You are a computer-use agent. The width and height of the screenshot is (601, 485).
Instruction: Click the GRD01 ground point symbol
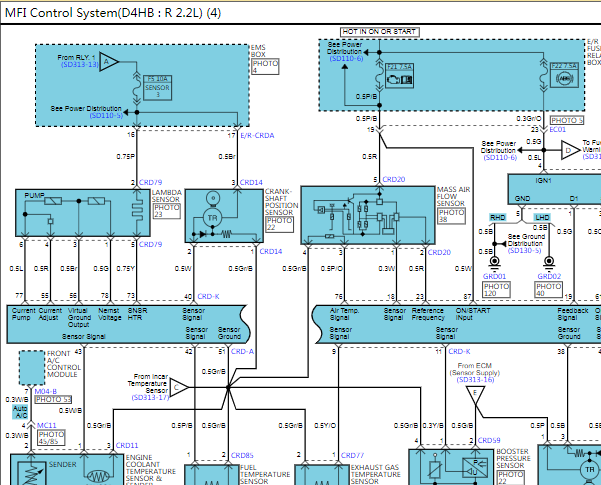[494, 262]
